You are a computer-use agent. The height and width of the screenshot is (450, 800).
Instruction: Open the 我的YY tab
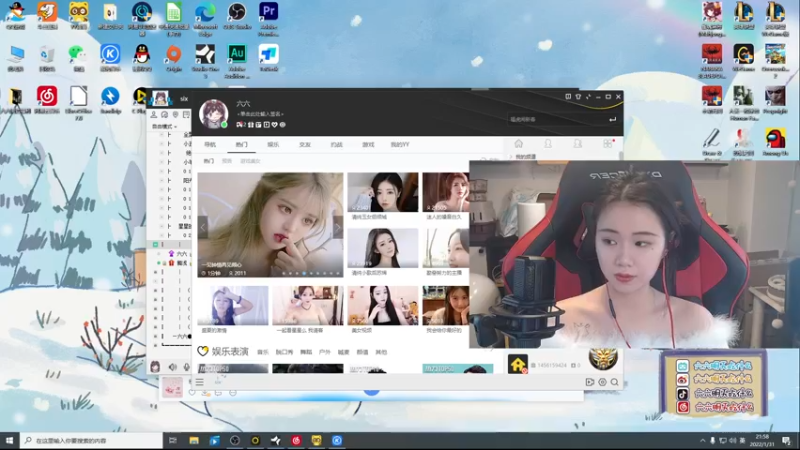[399, 145]
